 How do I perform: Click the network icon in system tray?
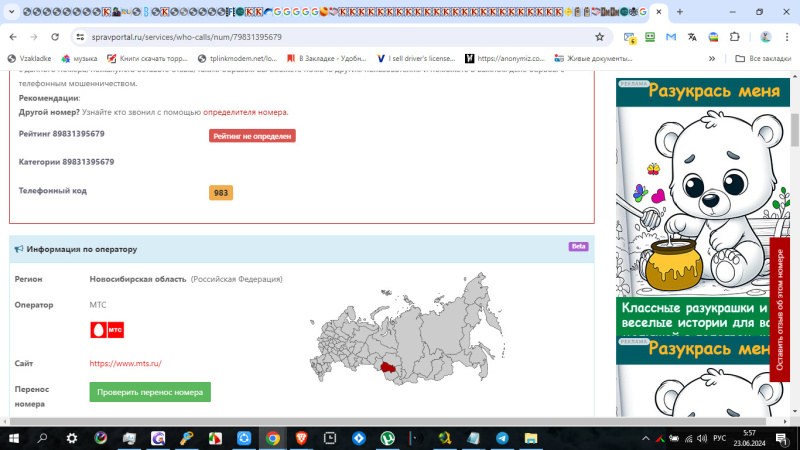point(688,438)
